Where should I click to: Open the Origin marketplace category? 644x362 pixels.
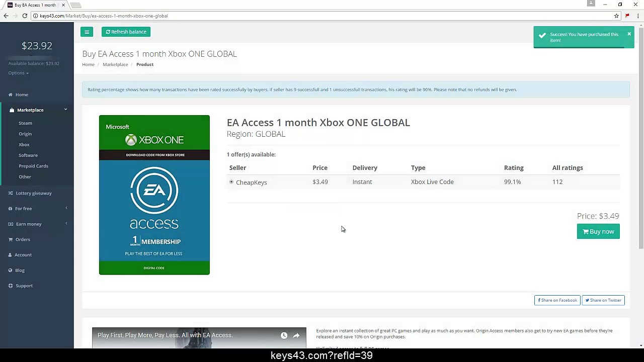pyautogui.click(x=25, y=134)
